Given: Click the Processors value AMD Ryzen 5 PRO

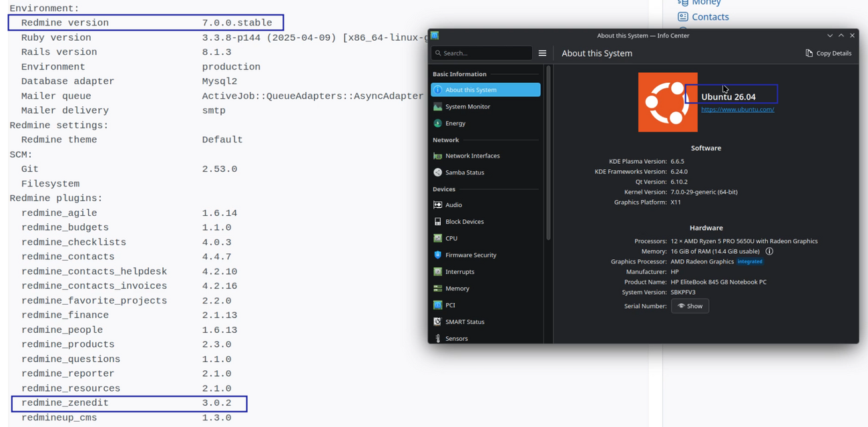Looking at the screenshot, I should click(x=744, y=241).
